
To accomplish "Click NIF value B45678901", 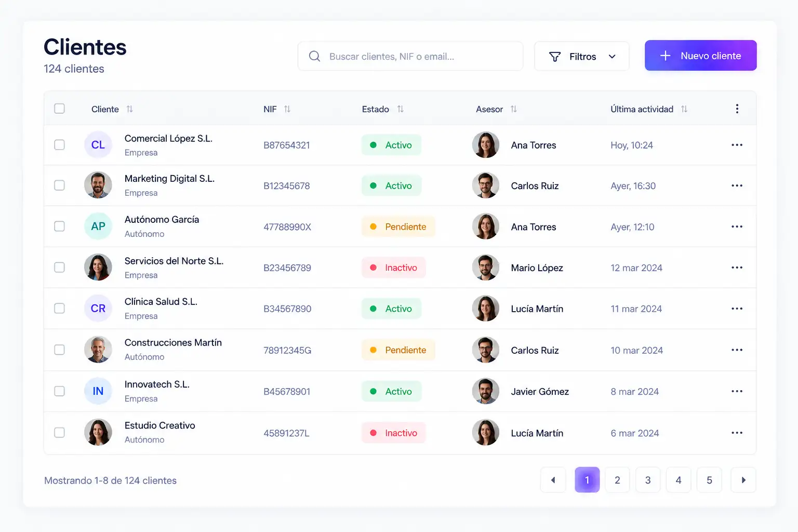I will coord(287,392).
